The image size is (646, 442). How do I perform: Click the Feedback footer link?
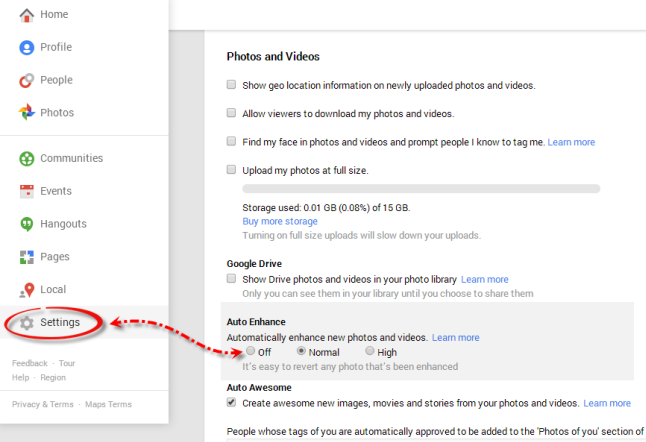click(30, 363)
